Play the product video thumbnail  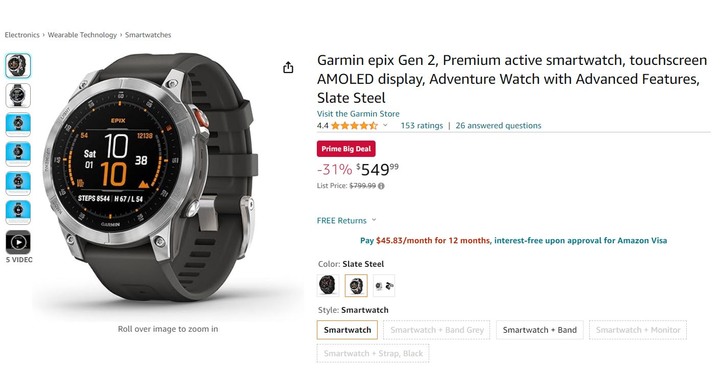18,242
